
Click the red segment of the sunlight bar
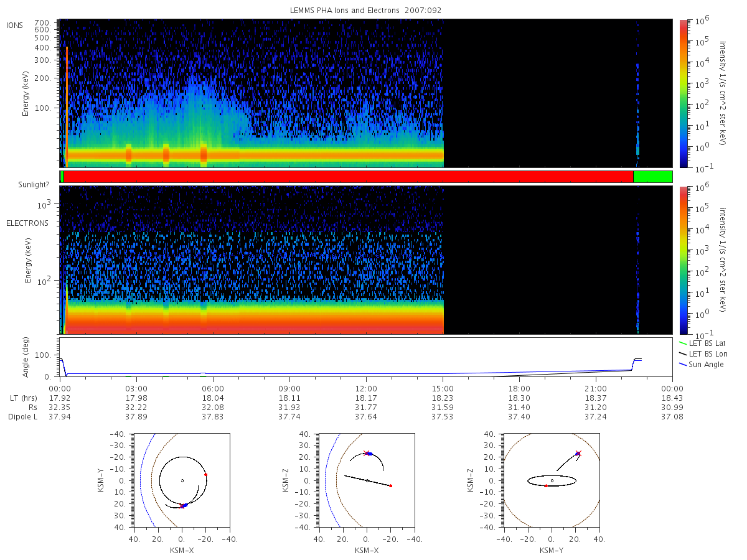click(x=349, y=177)
